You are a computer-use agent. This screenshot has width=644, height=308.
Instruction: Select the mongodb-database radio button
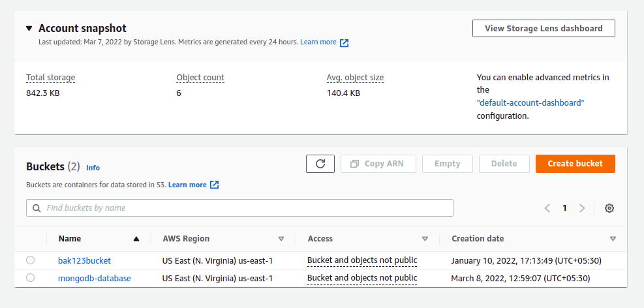(x=31, y=278)
